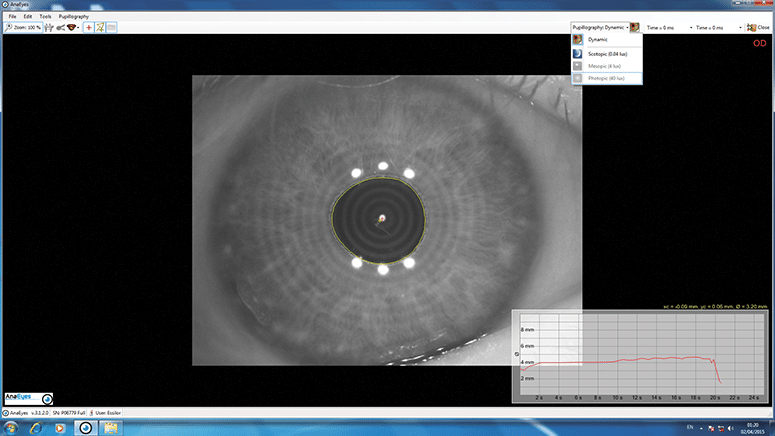Click the star-wand toolbar icon
This screenshot has height=436, width=775.
click(100, 27)
